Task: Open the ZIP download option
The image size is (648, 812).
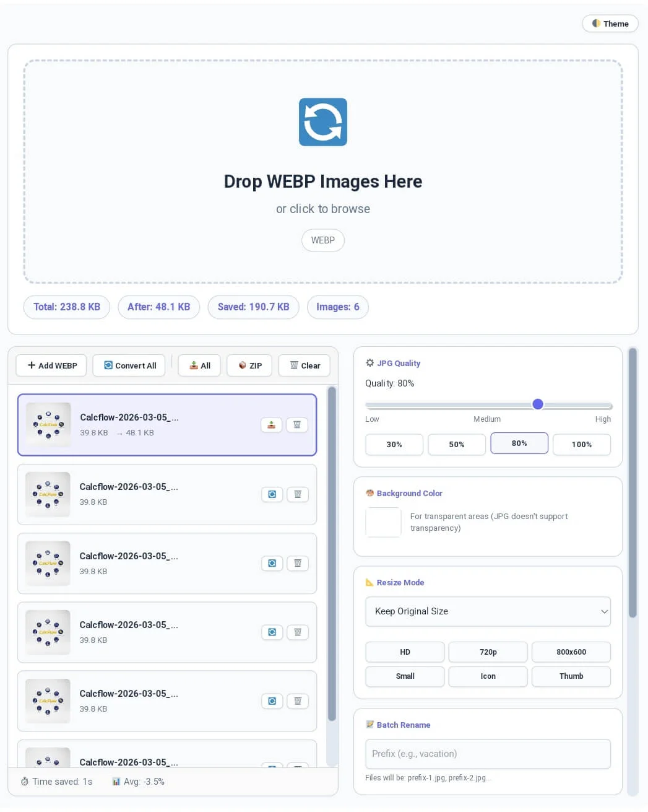Action: click(249, 365)
